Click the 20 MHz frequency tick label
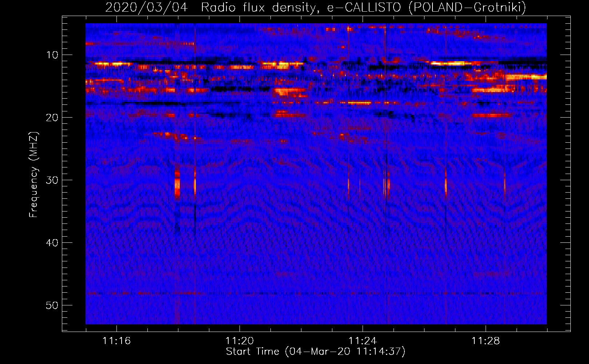 pyautogui.click(x=52, y=118)
